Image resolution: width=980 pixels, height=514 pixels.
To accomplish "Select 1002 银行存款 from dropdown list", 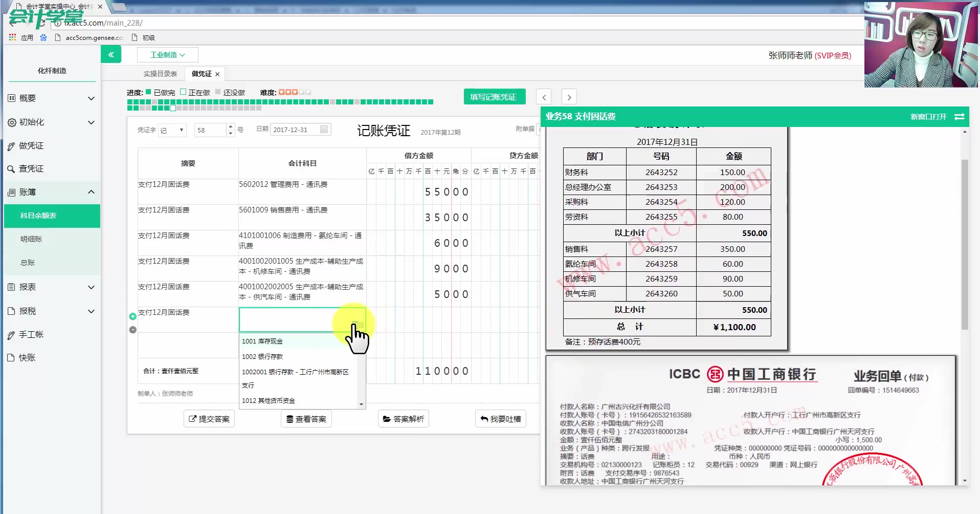I will (299, 356).
